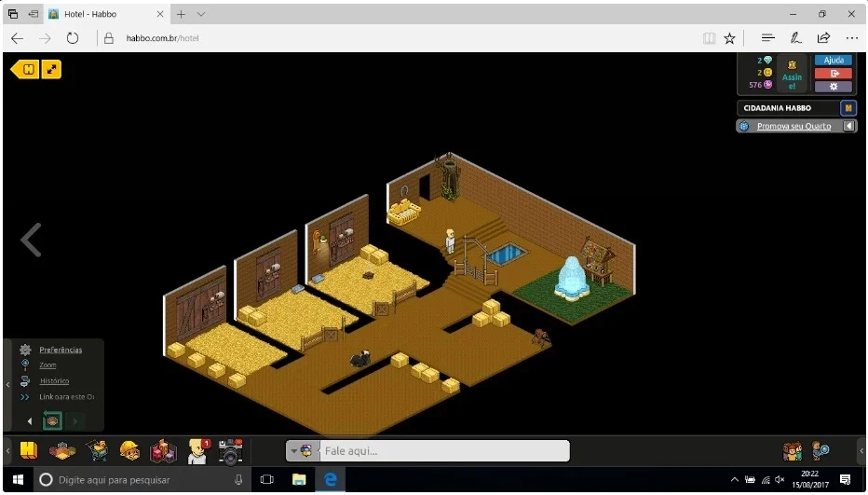This screenshot has height=495, width=868.
Task: Click the gold credits coin icon
Action: (767, 73)
